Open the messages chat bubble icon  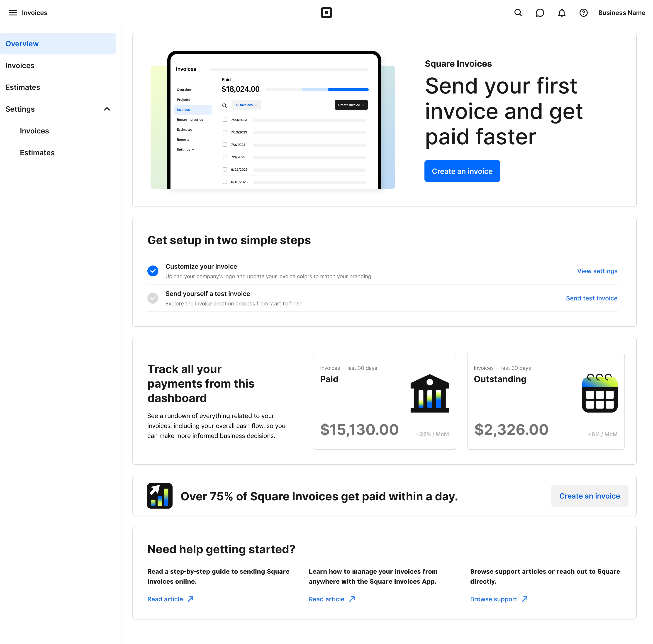click(x=540, y=13)
